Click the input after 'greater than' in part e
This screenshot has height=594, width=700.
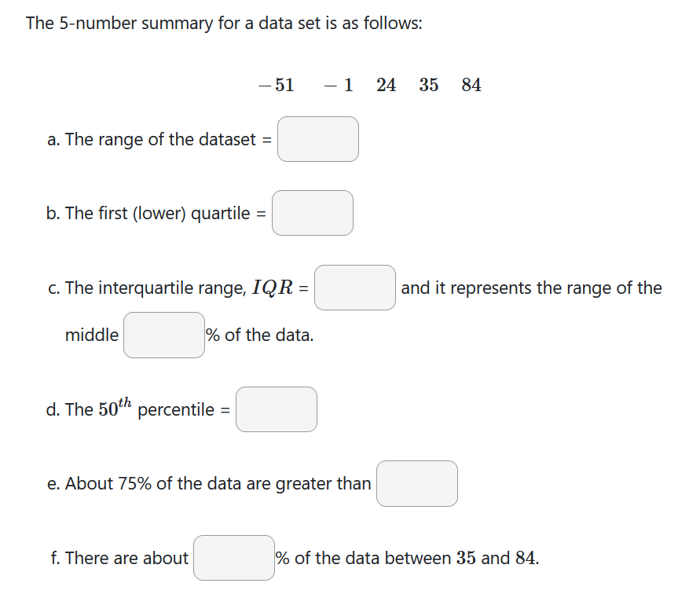pyautogui.click(x=416, y=484)
